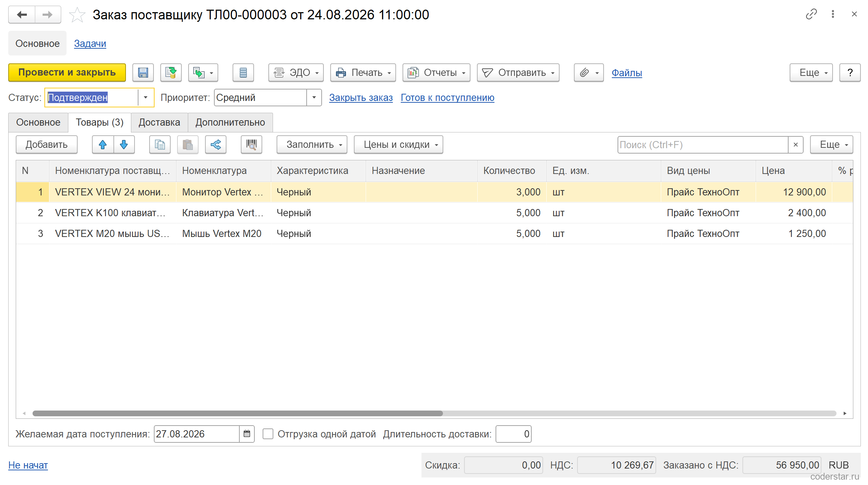Click the Длительность доставки field
This screenshot has width=868, height=485.
513,434
